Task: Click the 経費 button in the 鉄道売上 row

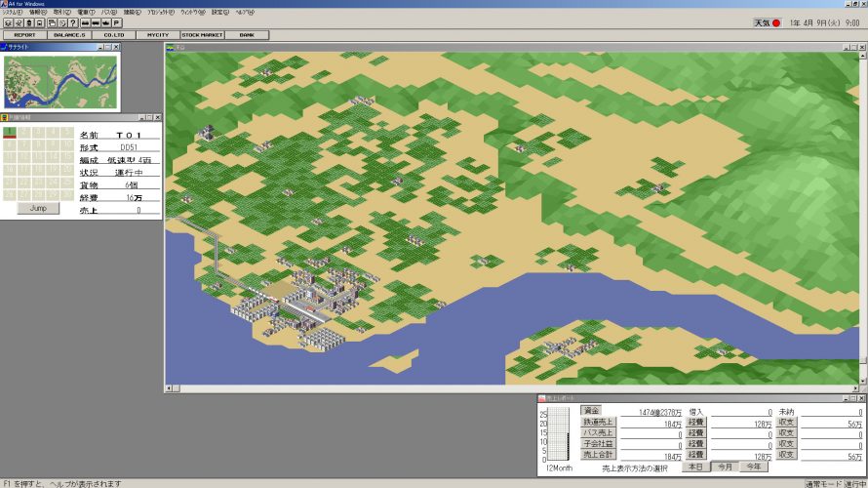Action: tap(695, 422)
